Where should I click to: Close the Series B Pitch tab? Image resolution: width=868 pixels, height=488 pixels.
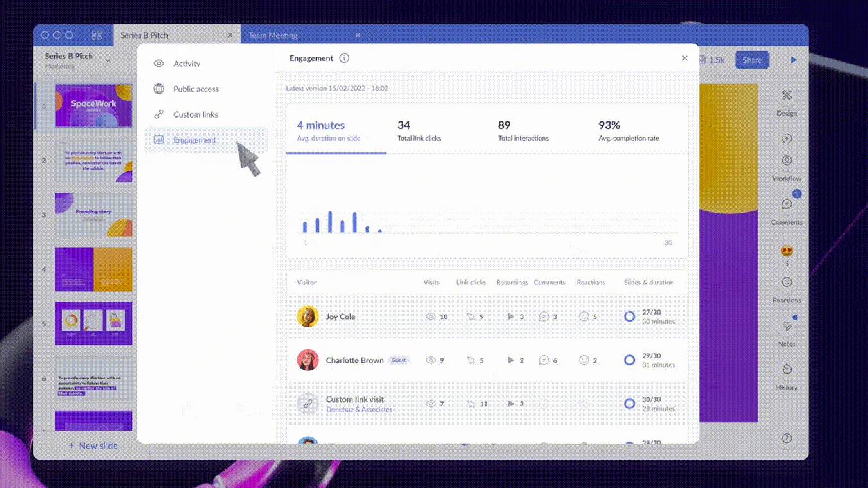[230, 35]
